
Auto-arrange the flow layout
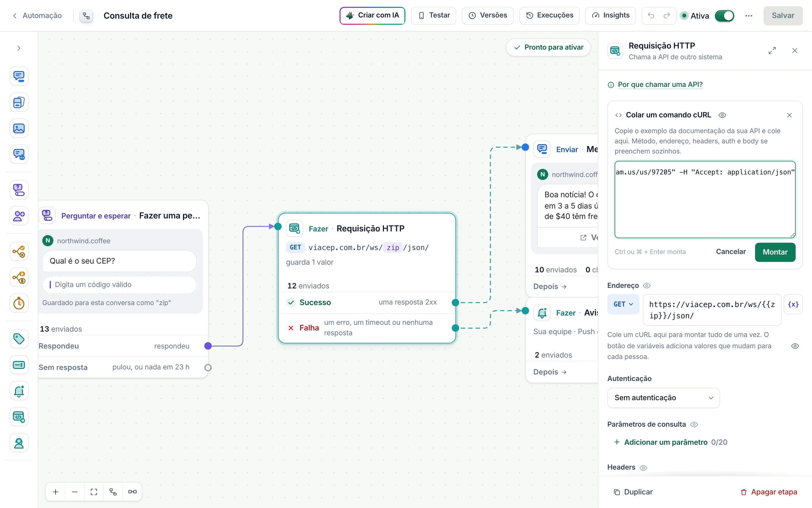(x=113, y=492)
